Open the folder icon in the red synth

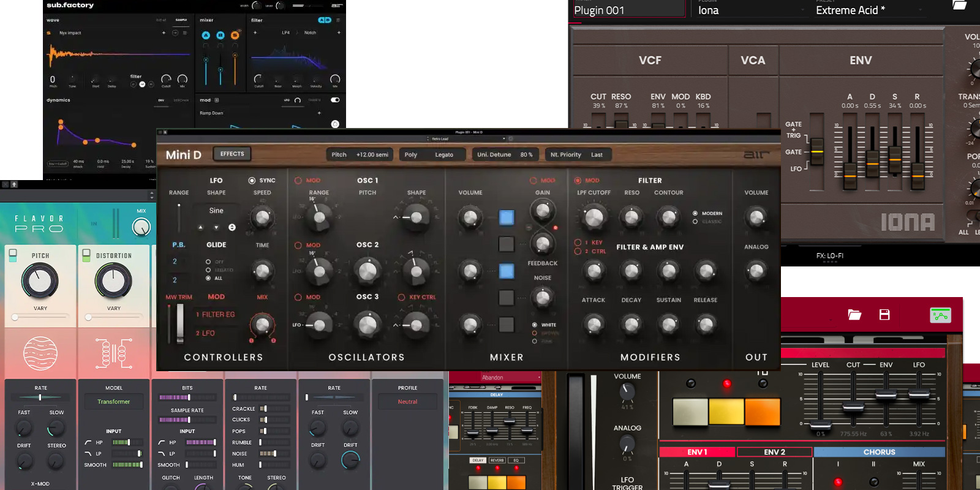point(854,315)
